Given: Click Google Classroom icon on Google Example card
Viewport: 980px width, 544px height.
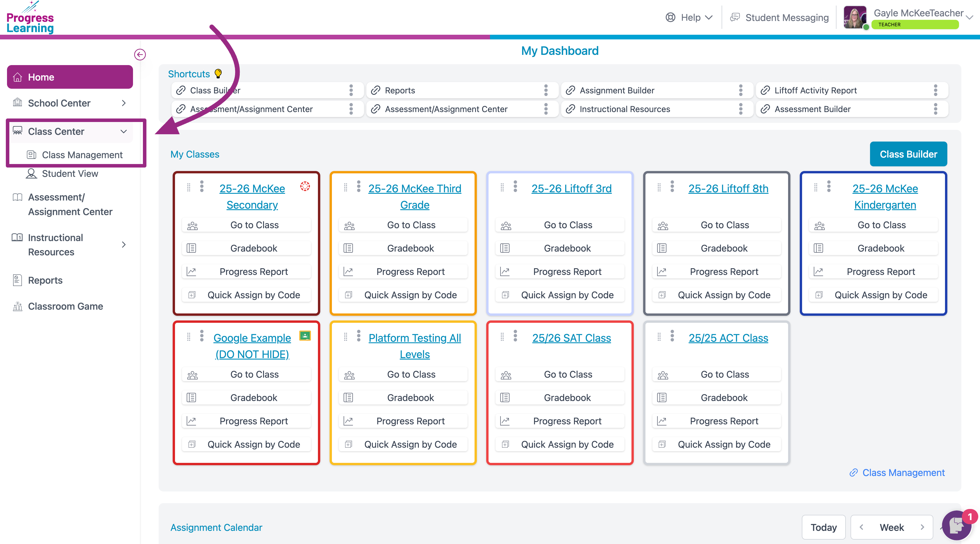Looking at the screenshot, I should click(x=305, y=335).
